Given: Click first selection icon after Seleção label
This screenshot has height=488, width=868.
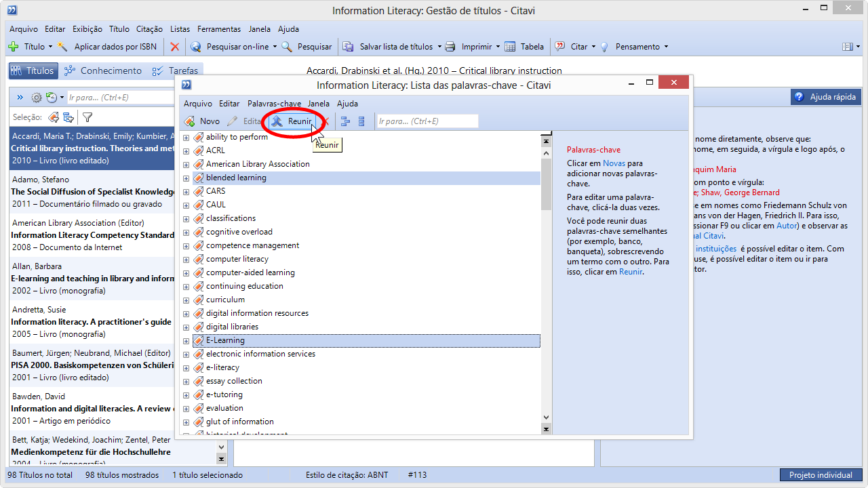Looking at the screenshot, I should [53, 117].
